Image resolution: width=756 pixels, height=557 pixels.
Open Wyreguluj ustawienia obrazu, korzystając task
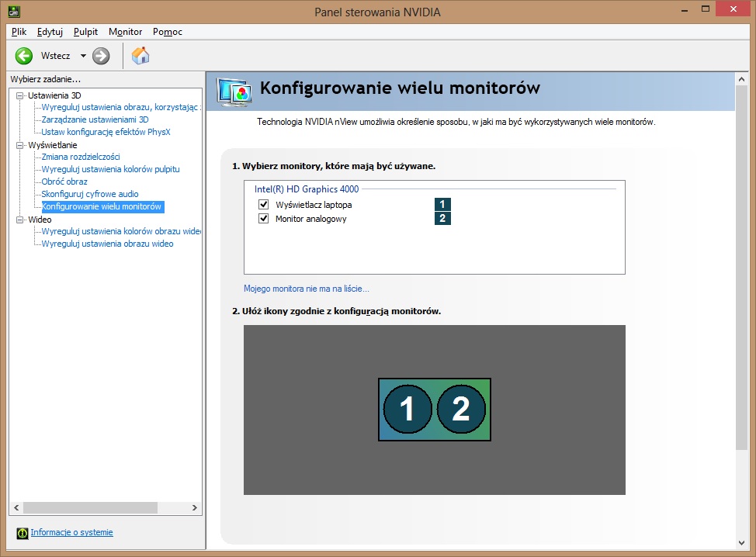click(120, 107)
